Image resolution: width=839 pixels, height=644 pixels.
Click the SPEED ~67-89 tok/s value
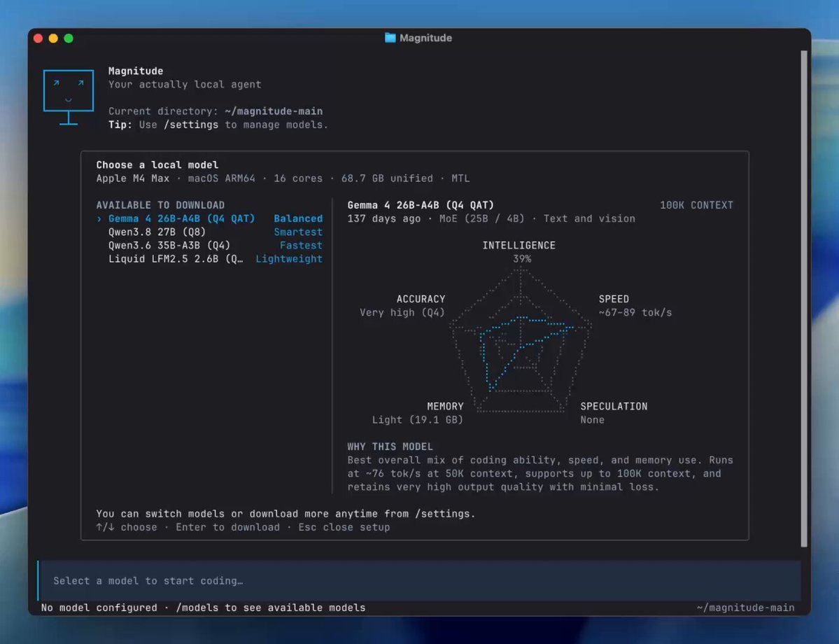click(x=635, y=313)
